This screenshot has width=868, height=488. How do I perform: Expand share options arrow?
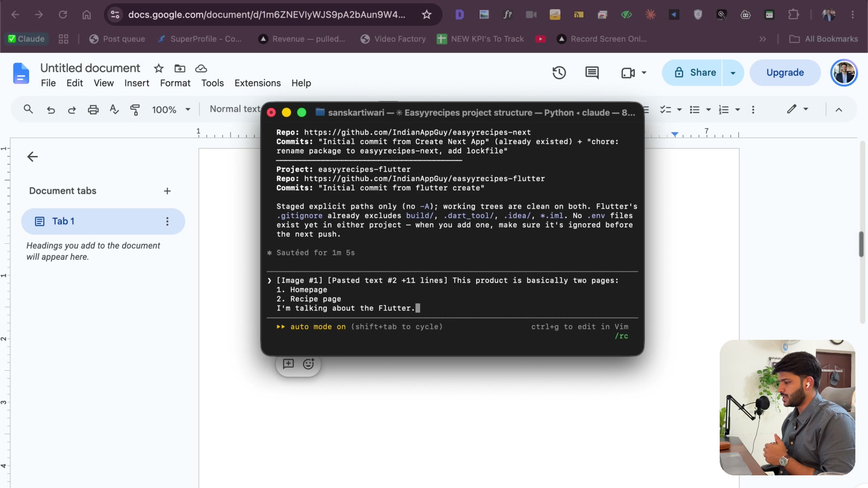point(733,73)
